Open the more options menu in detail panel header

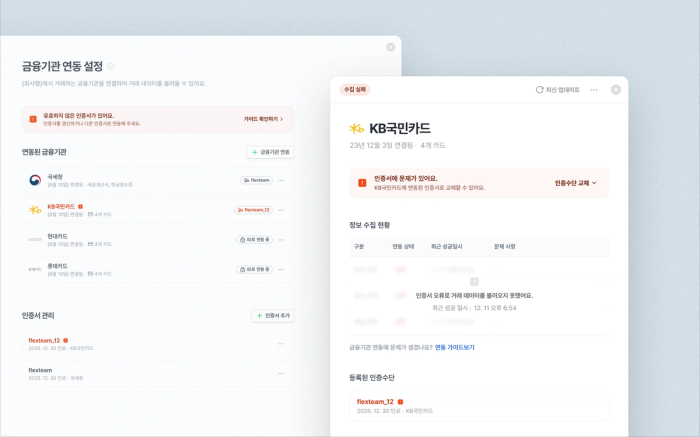pyautogui.click(x=594, y=90)
